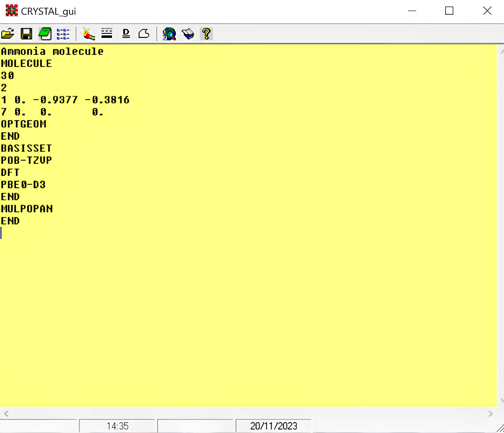This screenshot has width=504, height=433.
Task: Click the status bar date 20/11/2023
Action: [274, 426]
